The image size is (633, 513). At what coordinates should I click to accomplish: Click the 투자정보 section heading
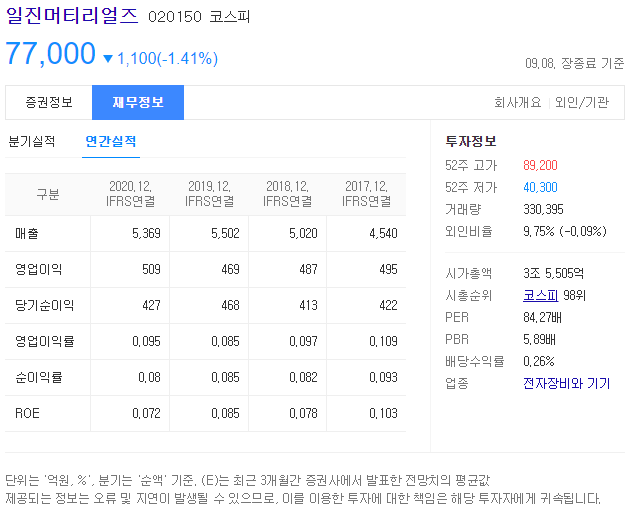coord(471,141)
